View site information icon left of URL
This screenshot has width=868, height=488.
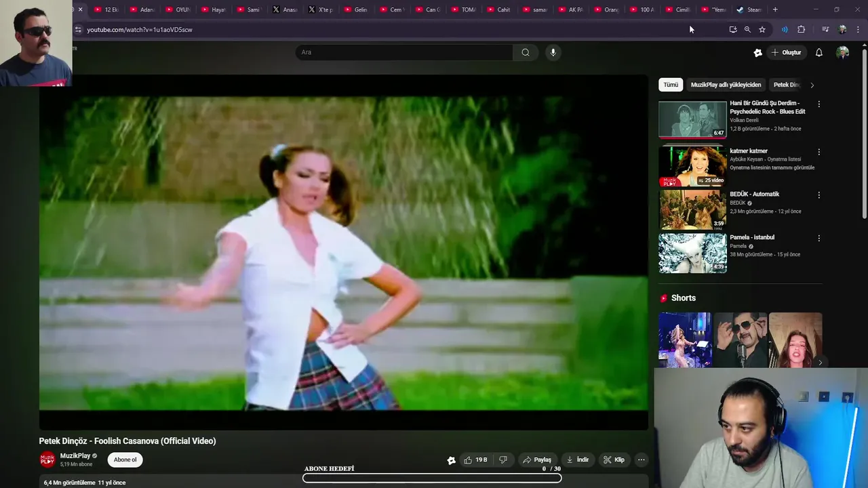click(78, 29)
